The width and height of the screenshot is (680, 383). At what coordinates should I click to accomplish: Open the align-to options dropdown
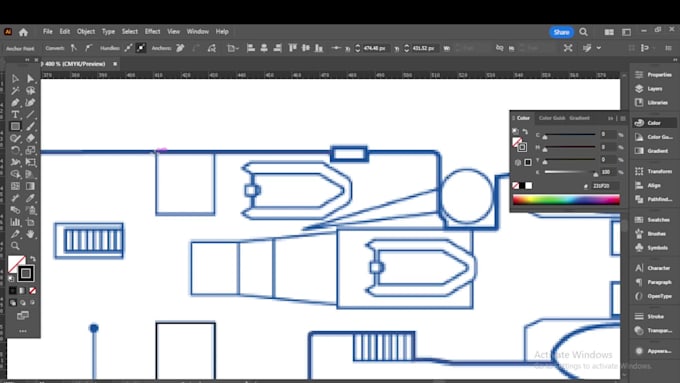pos(232,48)
